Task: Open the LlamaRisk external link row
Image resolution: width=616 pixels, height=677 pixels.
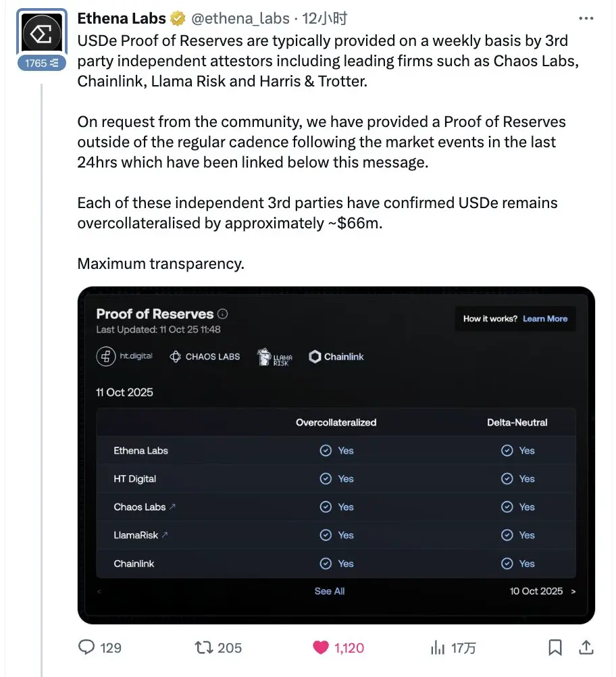Action: tap(141, 535)
